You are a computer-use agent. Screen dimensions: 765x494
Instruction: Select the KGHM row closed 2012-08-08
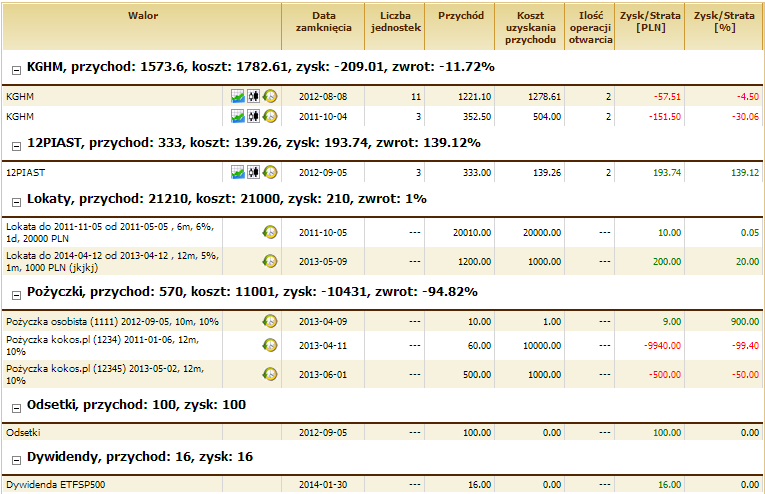coord(382,97)
